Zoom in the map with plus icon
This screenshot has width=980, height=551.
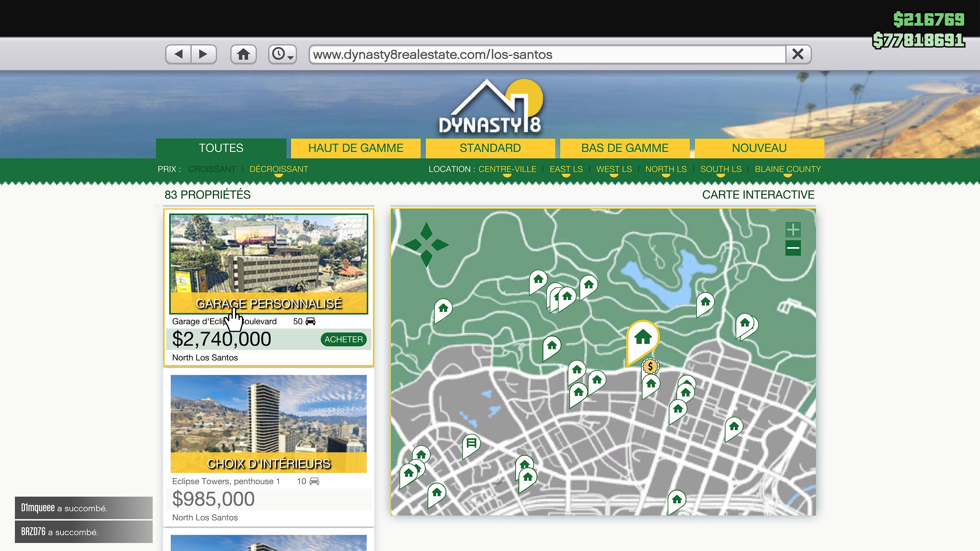click(x=793, y=230)
